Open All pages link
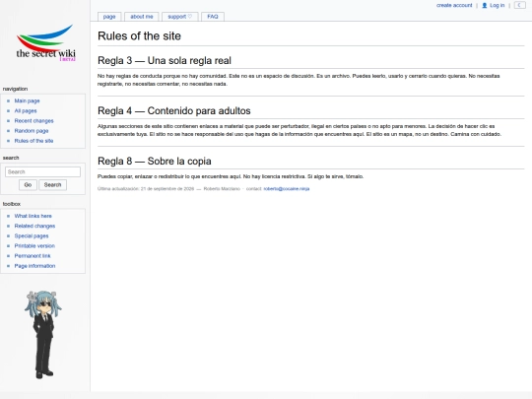 [26, 110]
